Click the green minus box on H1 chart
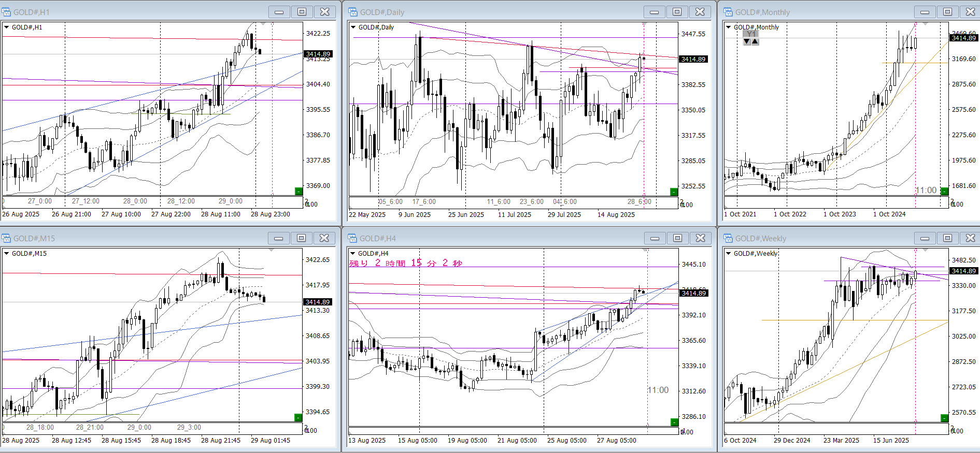This screenshot has width=980, height=453. pyautogui.click(x=299, y=192)
